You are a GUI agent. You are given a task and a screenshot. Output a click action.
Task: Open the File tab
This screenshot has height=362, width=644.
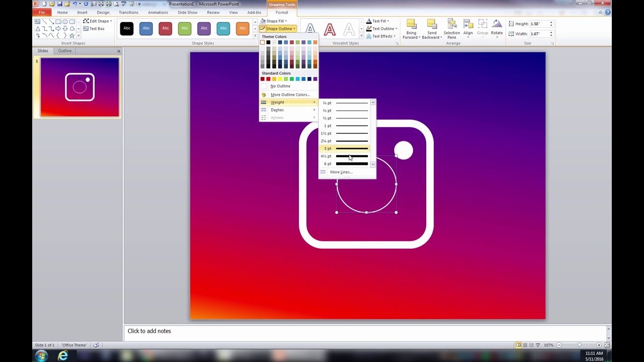tap(42, 13)
